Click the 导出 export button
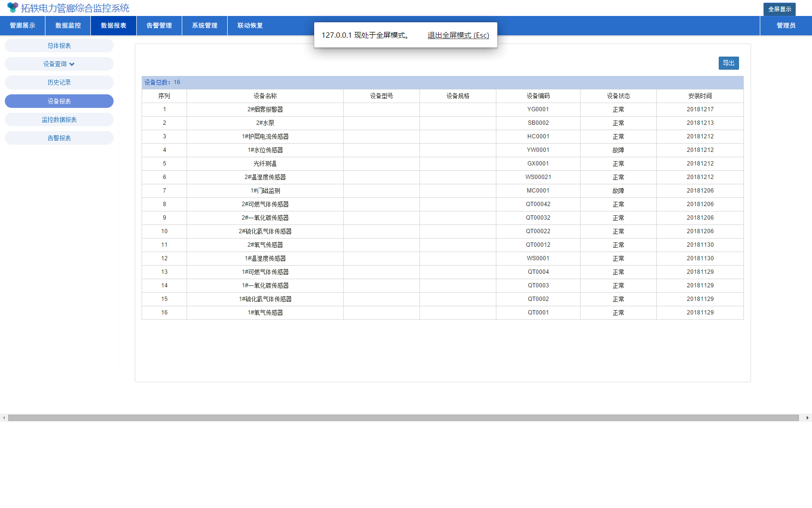 728,63
